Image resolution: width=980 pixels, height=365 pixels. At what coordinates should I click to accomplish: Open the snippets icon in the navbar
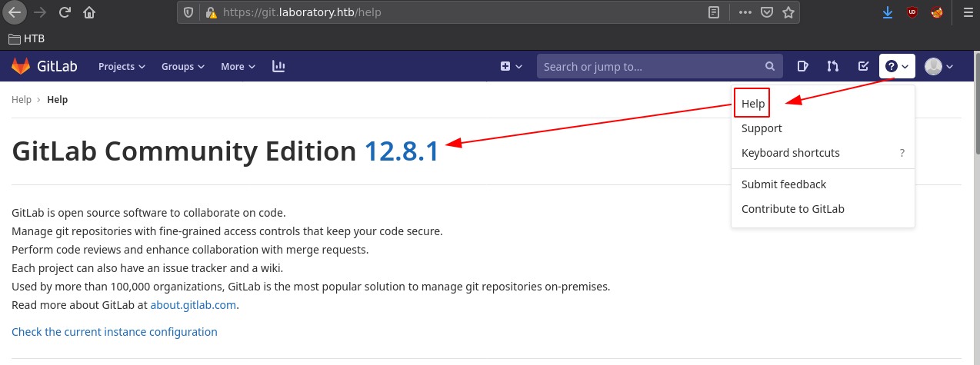pos(802,67)
